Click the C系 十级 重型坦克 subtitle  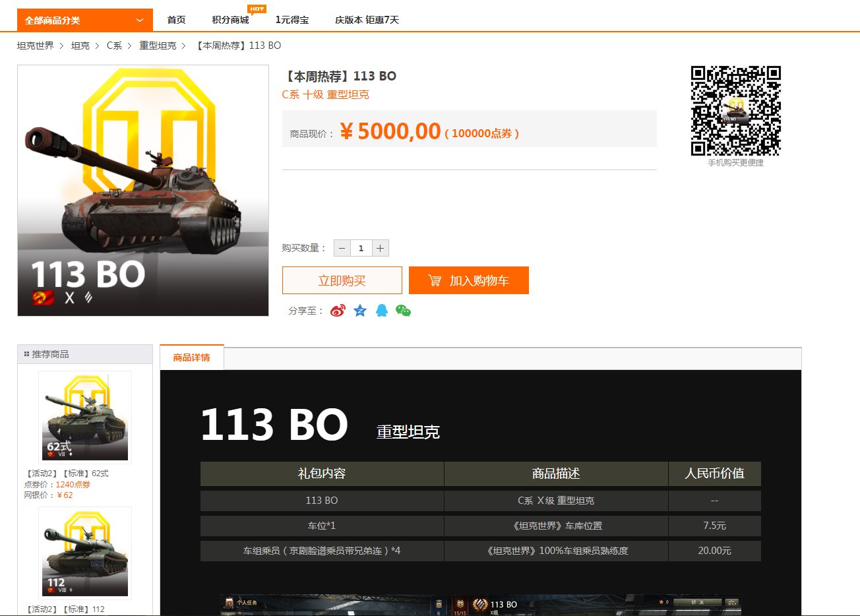[326, 94]
